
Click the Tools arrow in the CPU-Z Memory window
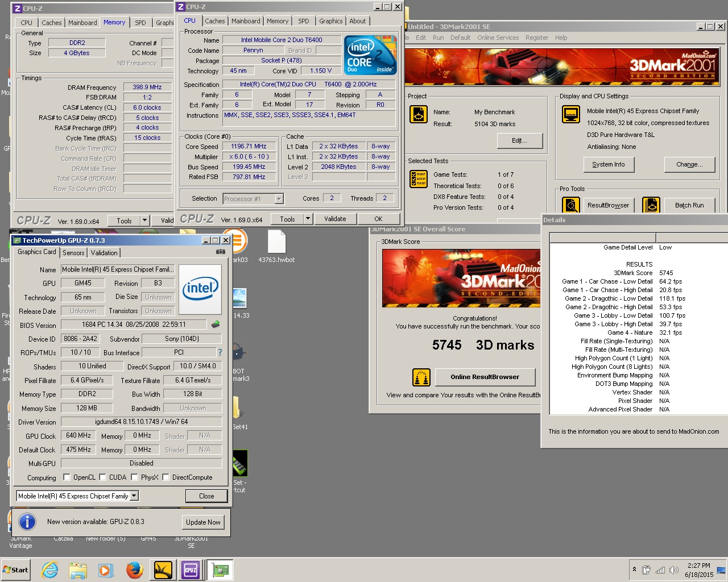click(x=144, y=220)
